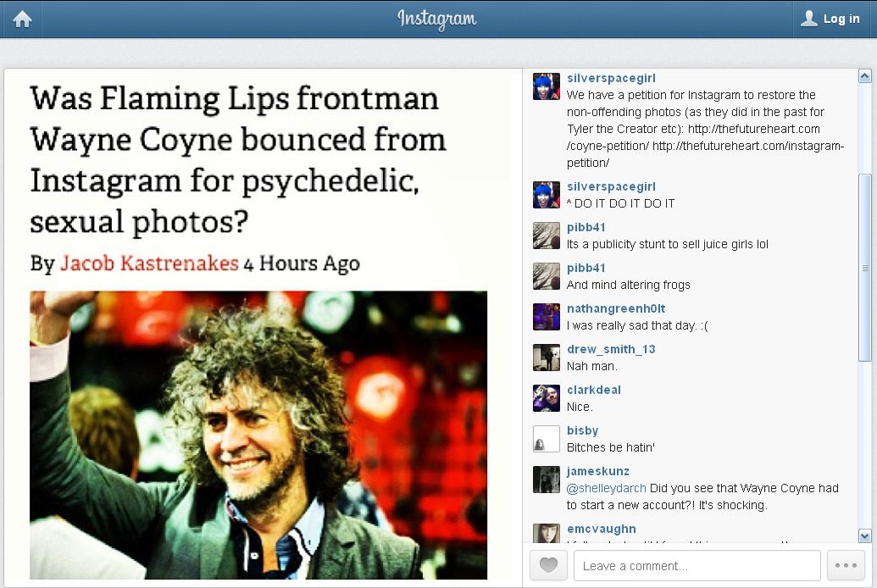Open jameskunz username link
Image resolution: width=877 pixels, height=588 pixels.
(x=597, y=471)
